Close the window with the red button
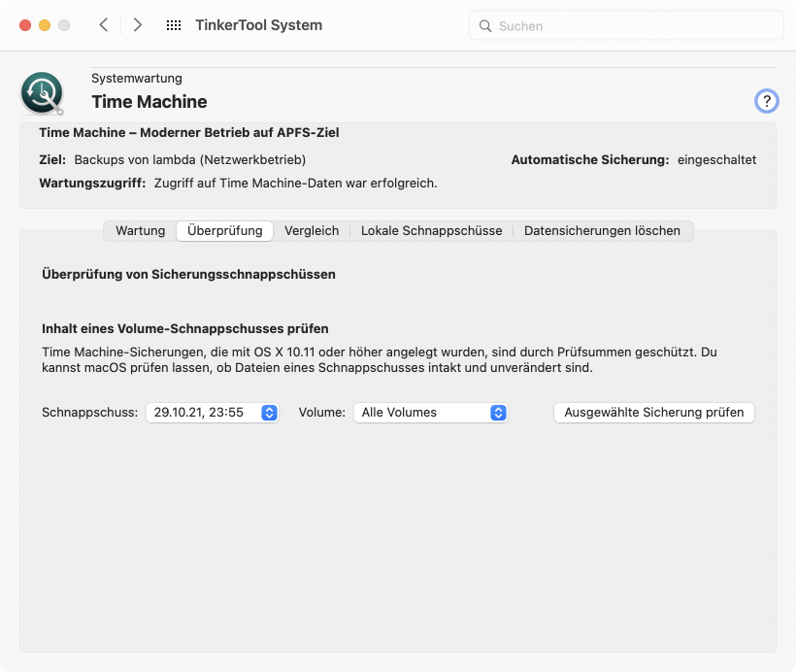 point(25,25)
